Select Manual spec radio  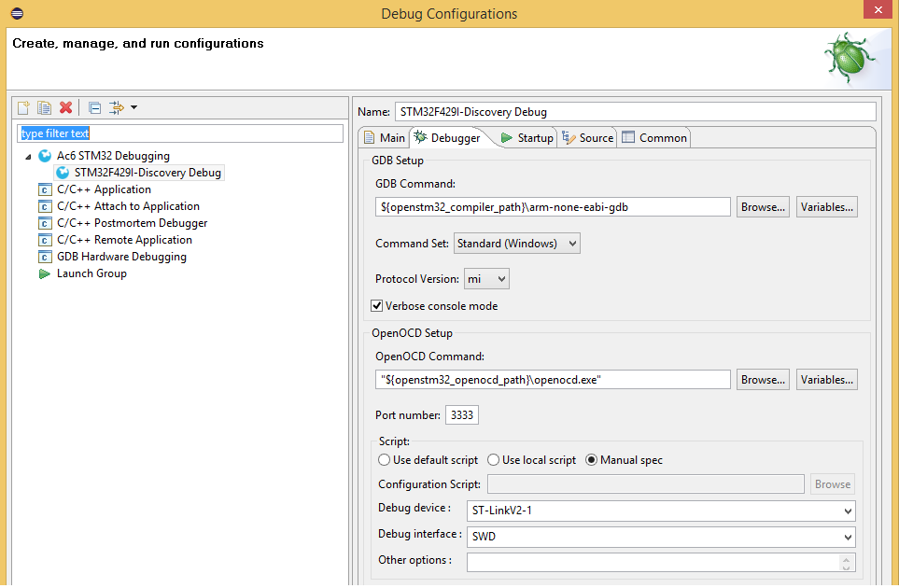tap(591, 460)
